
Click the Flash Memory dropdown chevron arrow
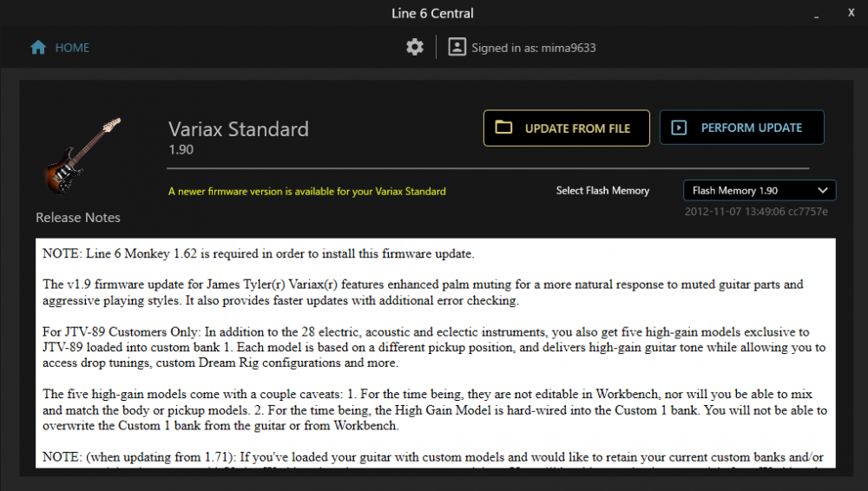[x=823, y=191]
